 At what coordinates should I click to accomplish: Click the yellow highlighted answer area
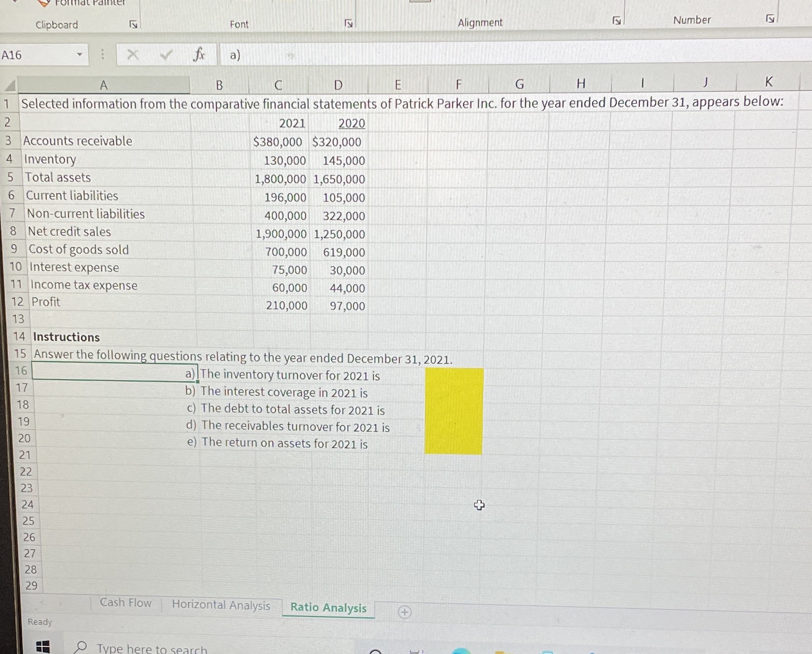454,411
